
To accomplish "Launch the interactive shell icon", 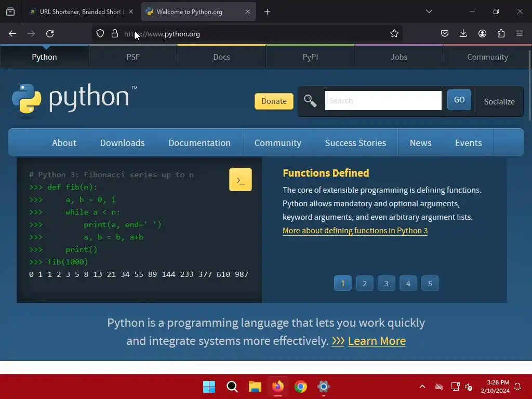I will pos(240,179).
